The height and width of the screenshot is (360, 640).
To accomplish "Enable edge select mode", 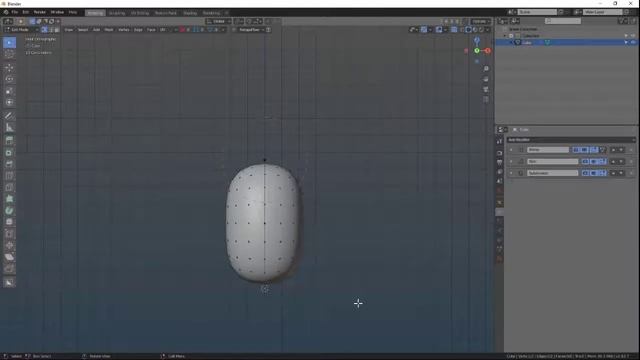I will [51, 30].
